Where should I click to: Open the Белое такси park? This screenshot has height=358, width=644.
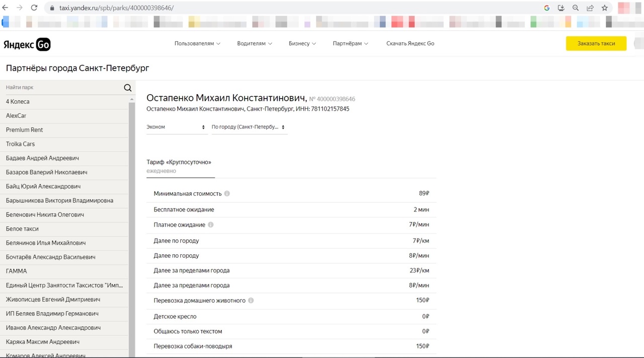[64, 229]
